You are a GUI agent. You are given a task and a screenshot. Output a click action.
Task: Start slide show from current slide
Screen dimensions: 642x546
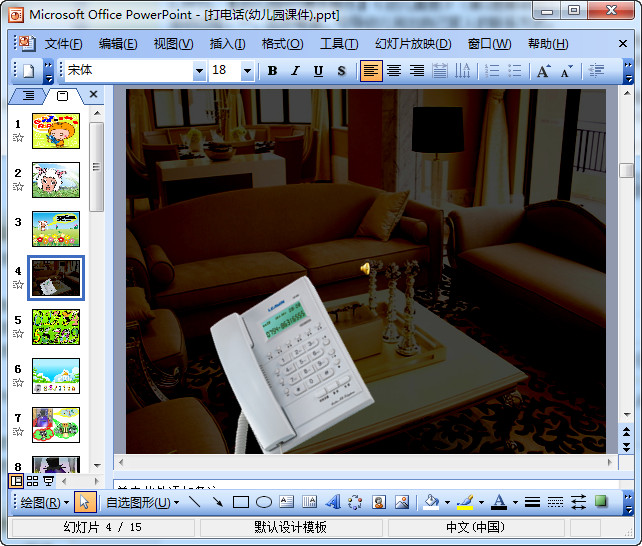[x=49, y=481]
